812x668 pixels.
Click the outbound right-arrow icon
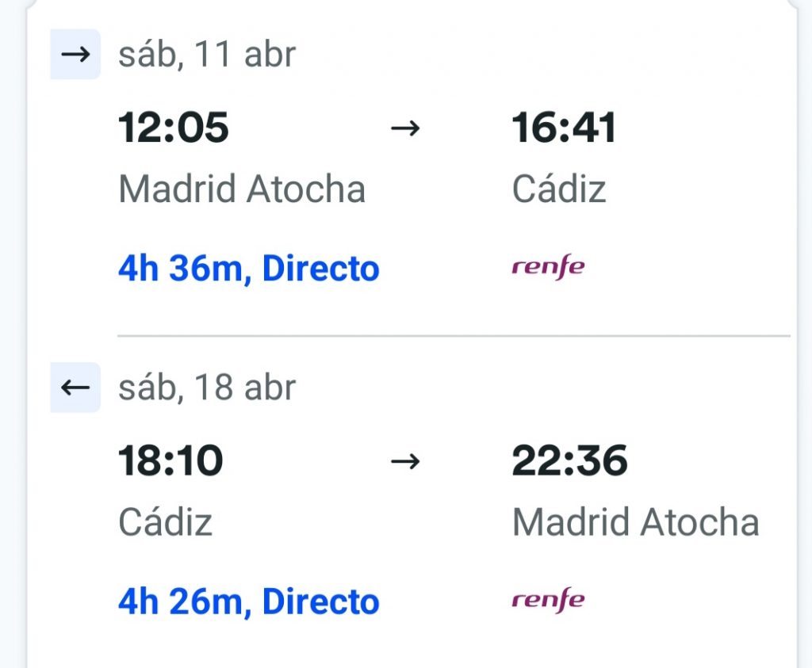point(75,55)
